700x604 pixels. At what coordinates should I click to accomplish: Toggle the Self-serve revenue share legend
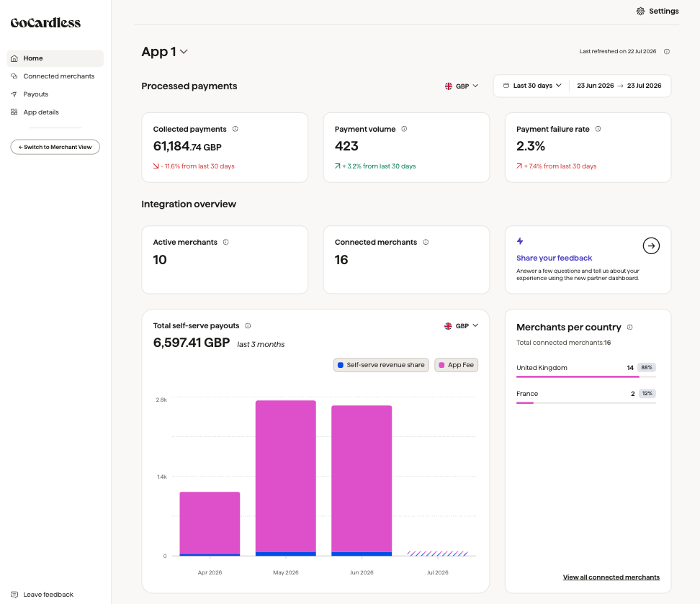(381, 365)
